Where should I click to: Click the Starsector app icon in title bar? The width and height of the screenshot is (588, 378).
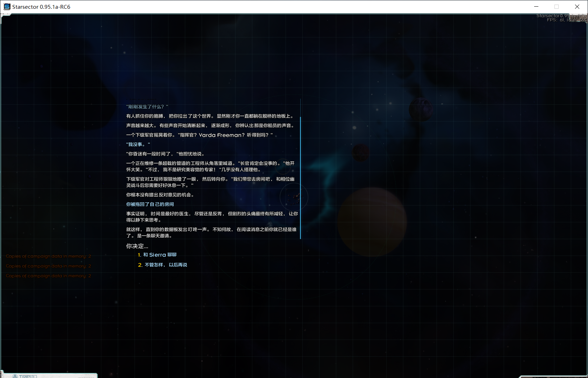click(x=7, y=7)
